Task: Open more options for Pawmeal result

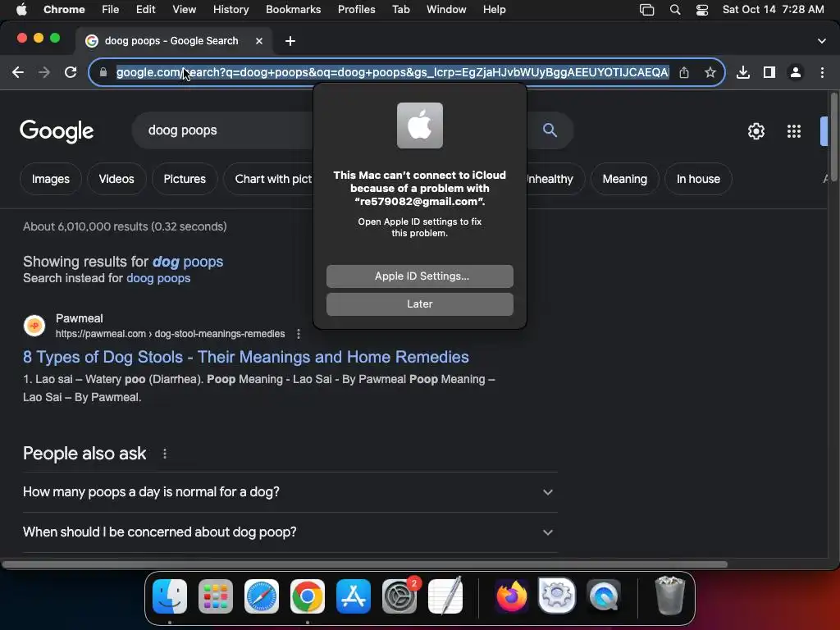Action: pos(299,334)
